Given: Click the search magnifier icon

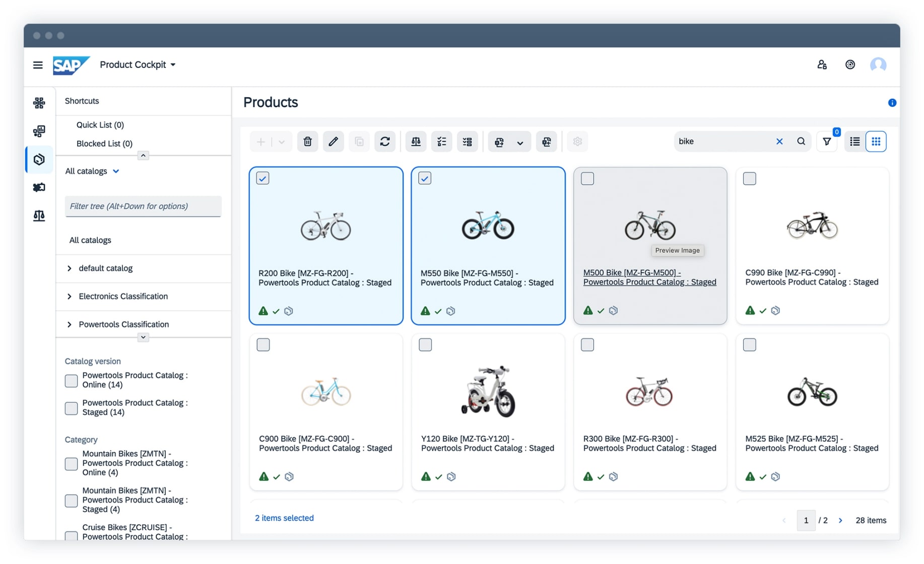Looking at the screenshot, I should 801,142.
